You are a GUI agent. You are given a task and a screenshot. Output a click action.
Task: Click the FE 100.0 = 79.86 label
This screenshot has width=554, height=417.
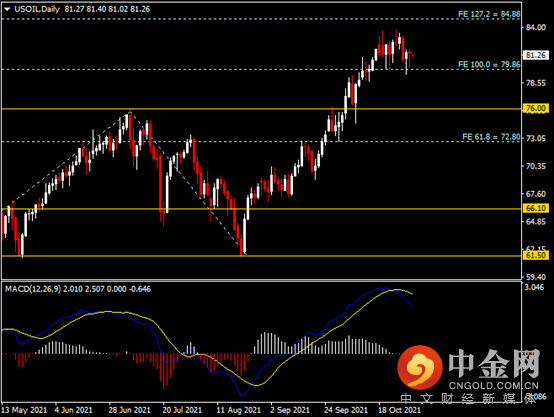[489, 64]
